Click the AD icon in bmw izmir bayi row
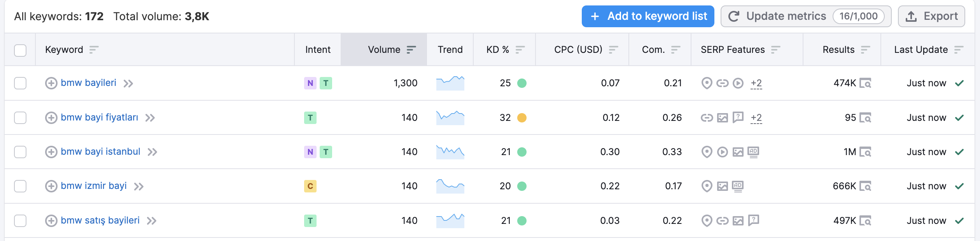This screenshot has width=980, height=241. [x=738, y=186]
